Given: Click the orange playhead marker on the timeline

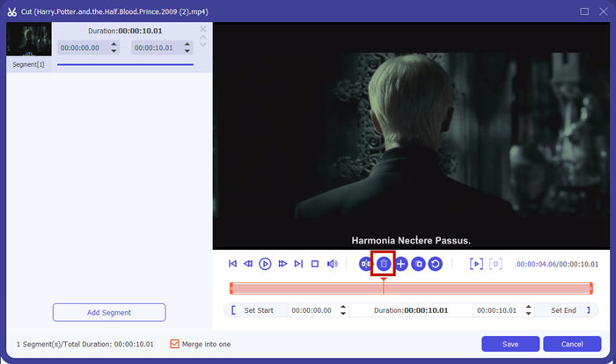Looking at the screenshot, I should tap(384, 280).
